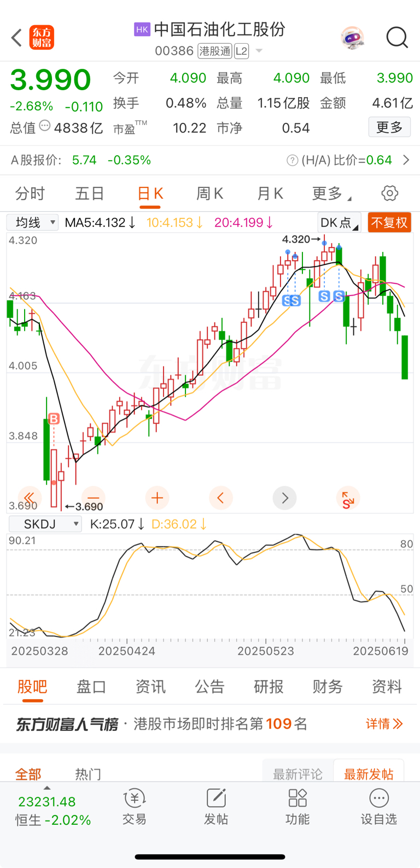This screenshot has width=420, height=868.
Task: Tap the L2 level badge
Action: pos(242,51)
